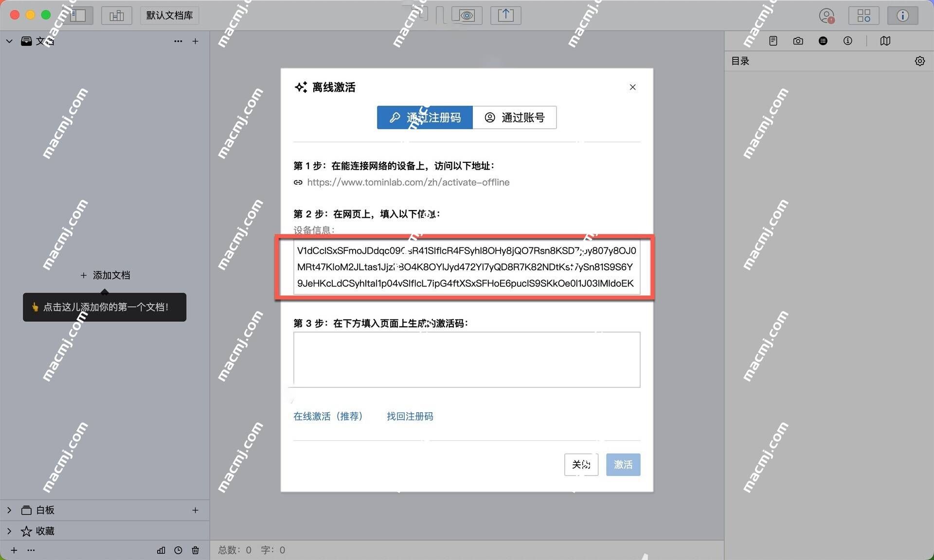Add a new whiteboard with plus icon
The image size is (934, 560).
coord(195,510)
